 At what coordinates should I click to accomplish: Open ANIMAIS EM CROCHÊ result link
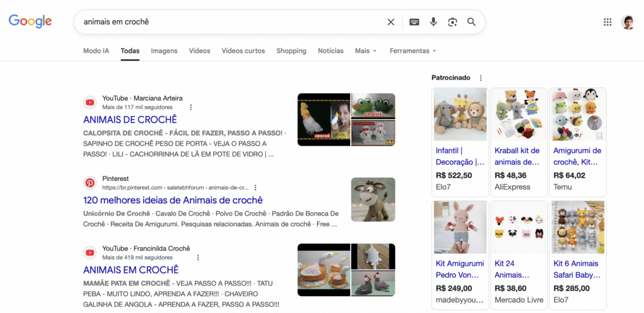pos(131,270)
